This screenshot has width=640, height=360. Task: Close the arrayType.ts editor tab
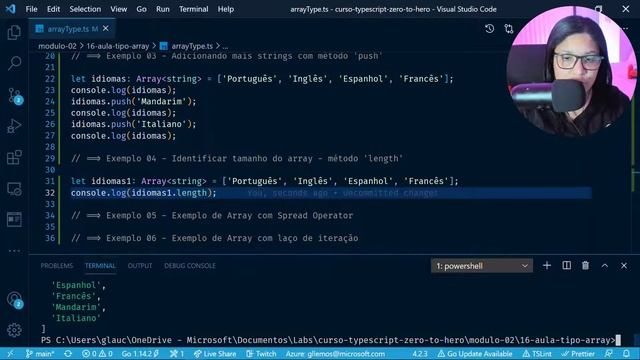[106, 29]
